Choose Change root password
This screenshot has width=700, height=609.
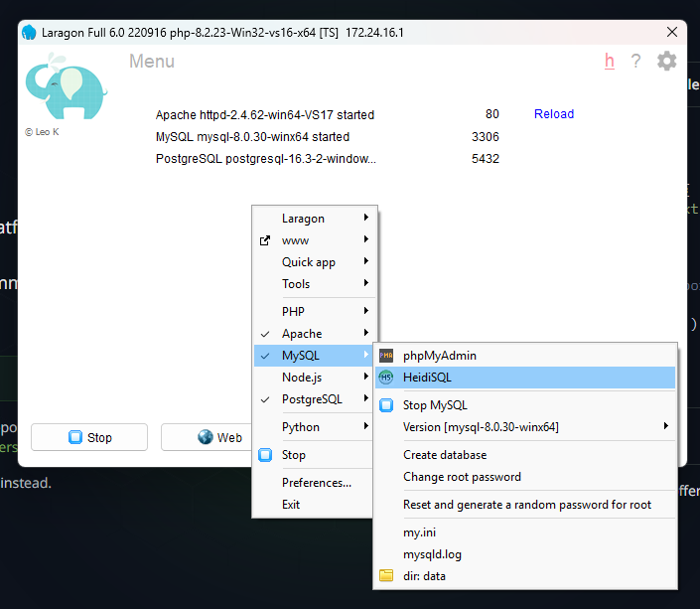click(x=525, y=477)
